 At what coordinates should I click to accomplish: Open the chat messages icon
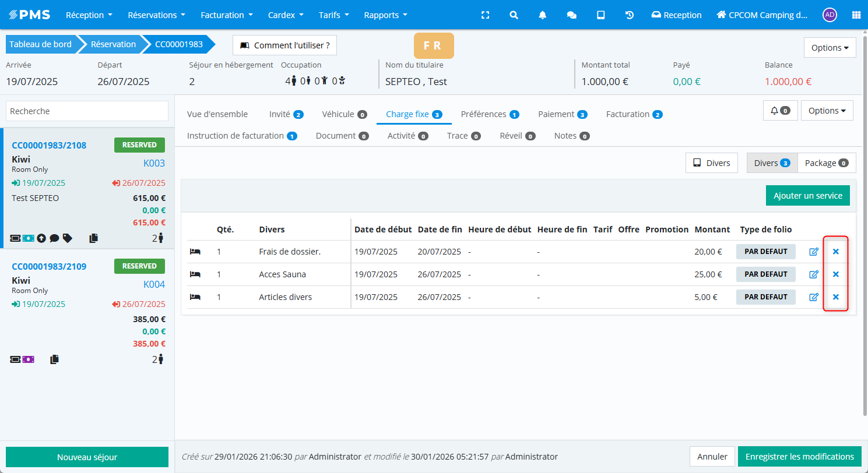click(x=572, y=15)
